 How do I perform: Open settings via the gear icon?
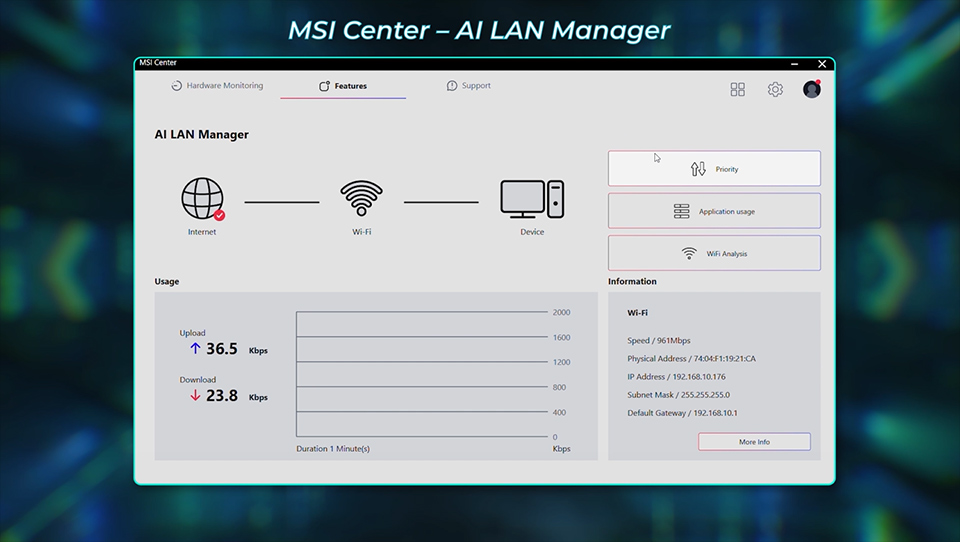pos(775,89)
